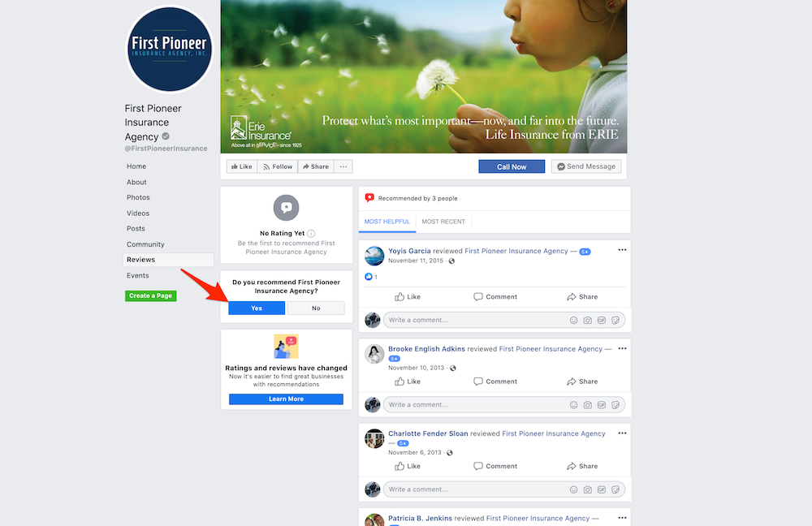Viewport: 812px width, 526px height.
Task: Switch to the Most Helpful tab
Action: 387,222
